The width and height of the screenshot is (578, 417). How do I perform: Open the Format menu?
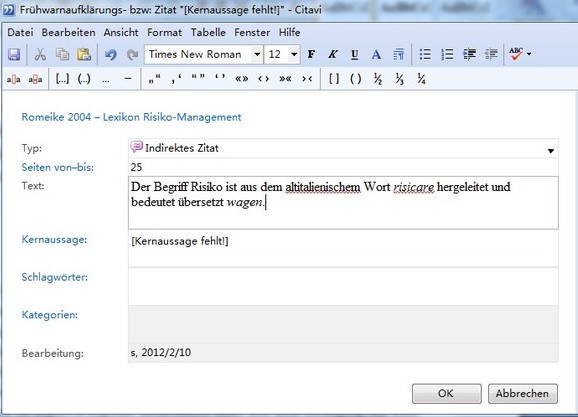tap(164, 32)
